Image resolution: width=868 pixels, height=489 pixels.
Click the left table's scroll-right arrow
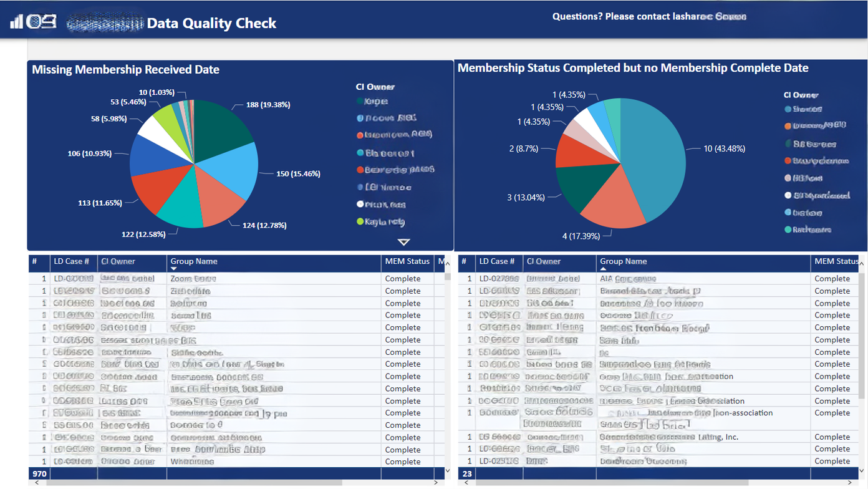[x=436, y=482]
